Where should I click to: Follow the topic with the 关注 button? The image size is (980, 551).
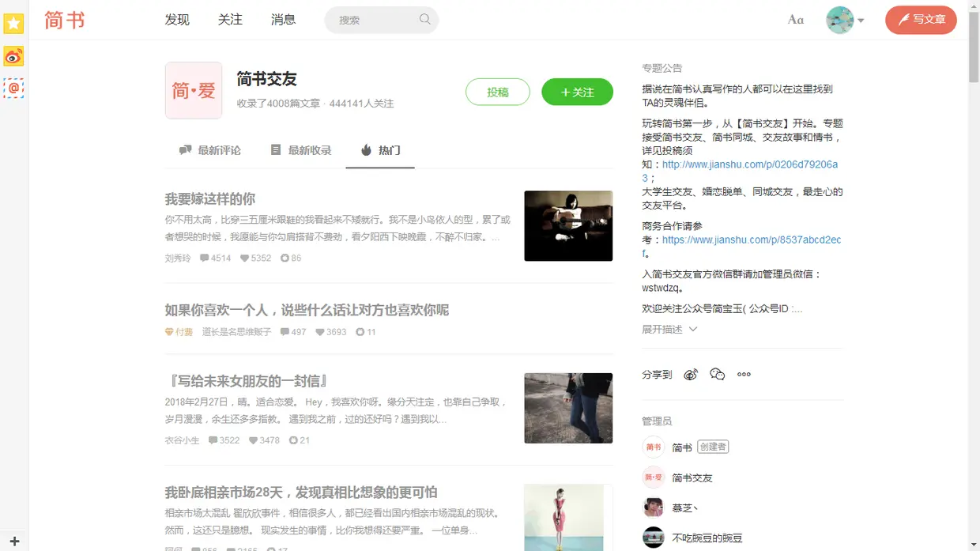(x=577, y=92)
